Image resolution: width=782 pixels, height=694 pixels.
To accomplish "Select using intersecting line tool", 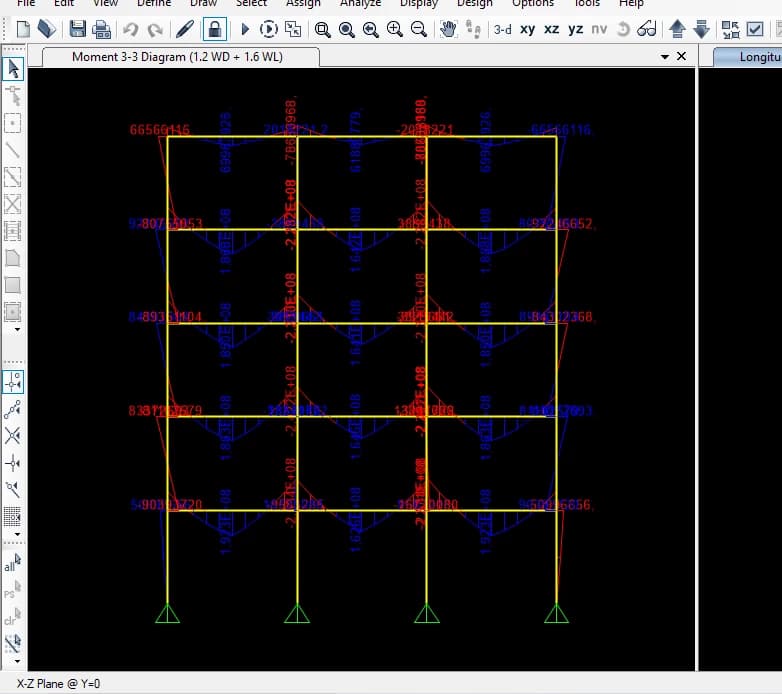I will (13, 643).
